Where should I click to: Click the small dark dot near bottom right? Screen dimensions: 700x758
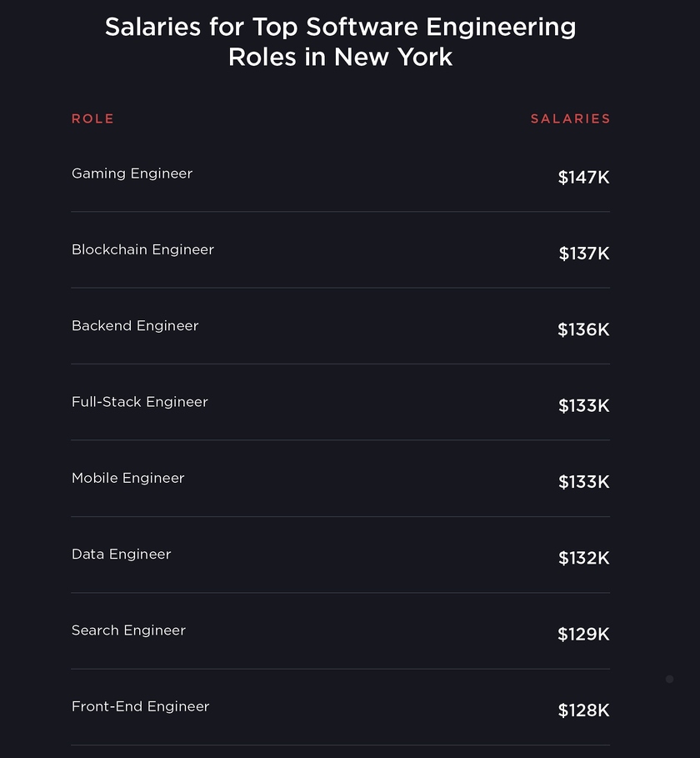(x=669, y=679)
